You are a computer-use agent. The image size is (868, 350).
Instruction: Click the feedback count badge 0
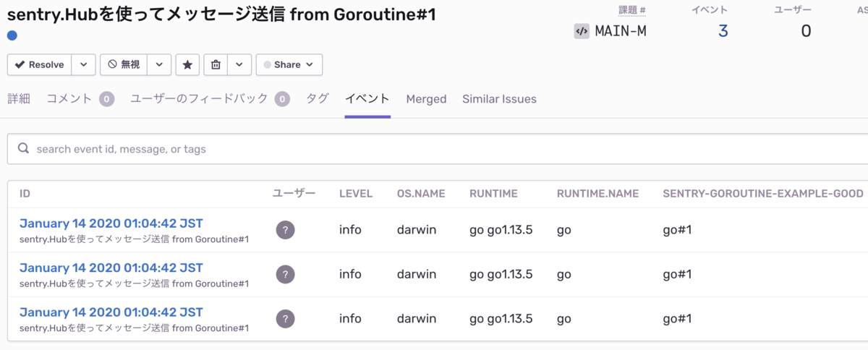click(x=282, y=99)
